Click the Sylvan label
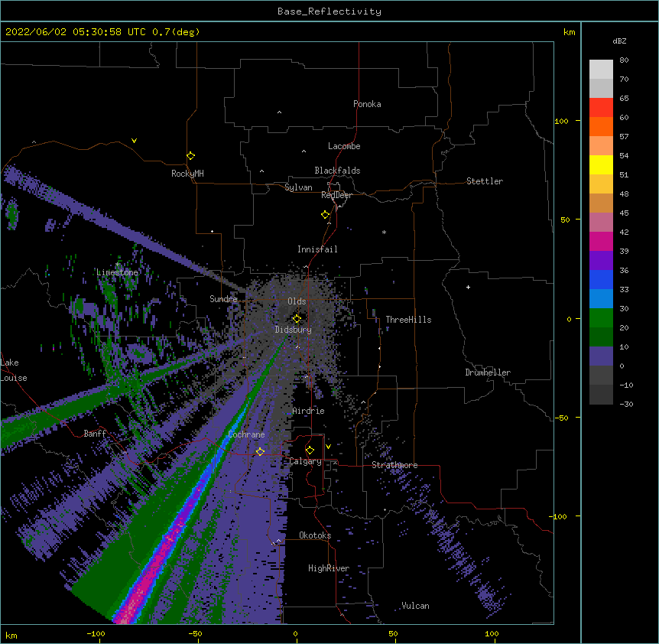 [x=298, y=187]
